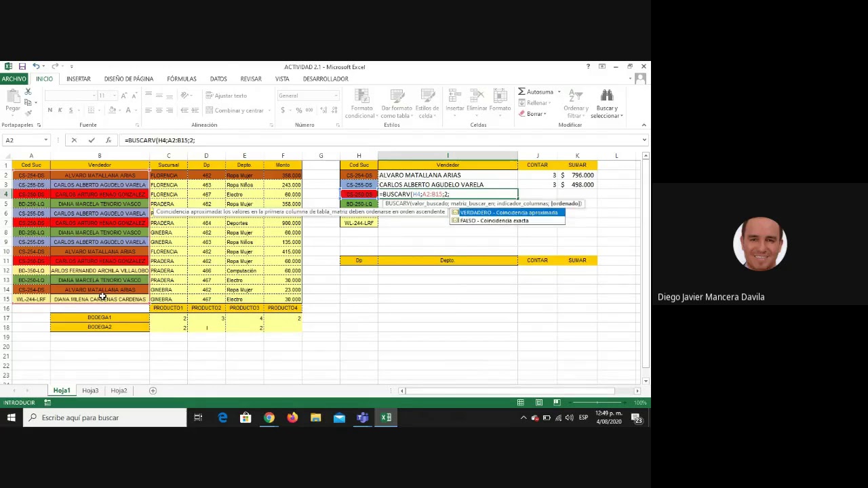The width and height of the screenshot is (868, 488).
Task: Toggle align text left
Action: (x=148, y=110)
